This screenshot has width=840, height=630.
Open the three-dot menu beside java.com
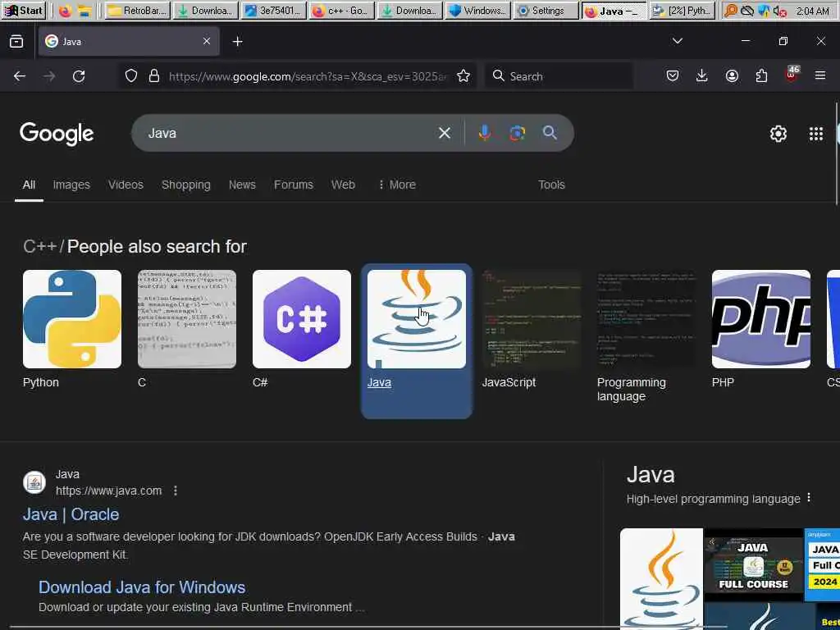point(176,491)
